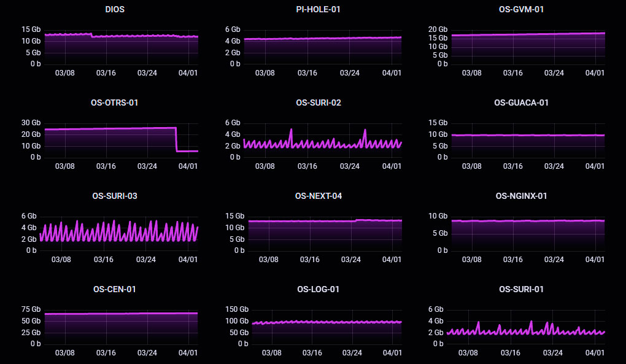Click the OS-LOG-01 panel title
626x364 pixels.
[x=318, y=289]
